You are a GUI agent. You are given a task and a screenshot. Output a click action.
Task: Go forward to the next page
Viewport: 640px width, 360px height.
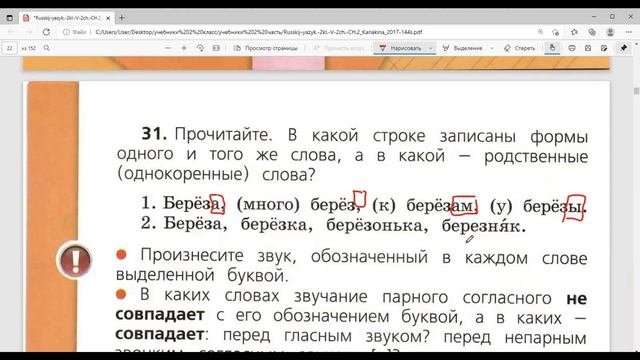(x=29, y=32)
